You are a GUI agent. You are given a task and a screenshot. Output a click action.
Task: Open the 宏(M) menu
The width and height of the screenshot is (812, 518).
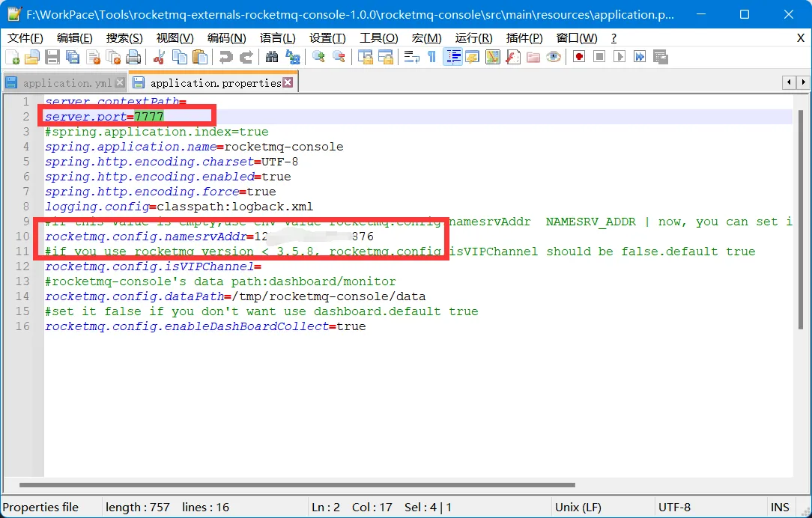427,38
